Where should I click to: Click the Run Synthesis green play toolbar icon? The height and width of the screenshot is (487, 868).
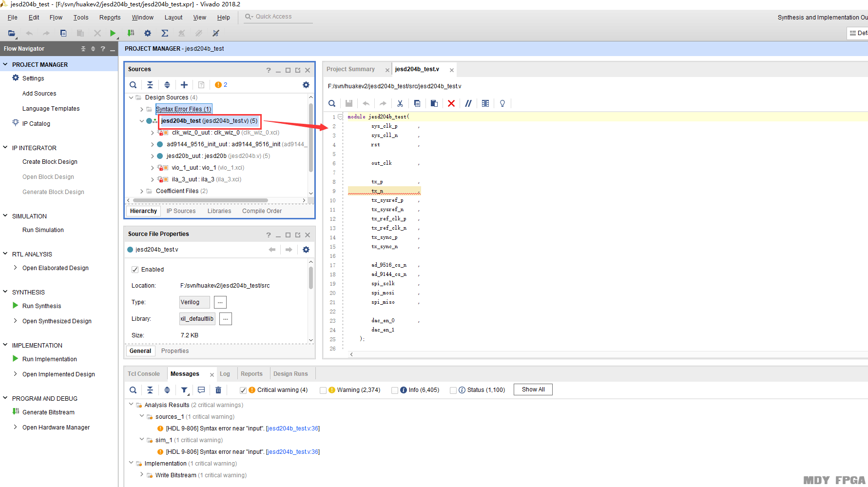113,33
